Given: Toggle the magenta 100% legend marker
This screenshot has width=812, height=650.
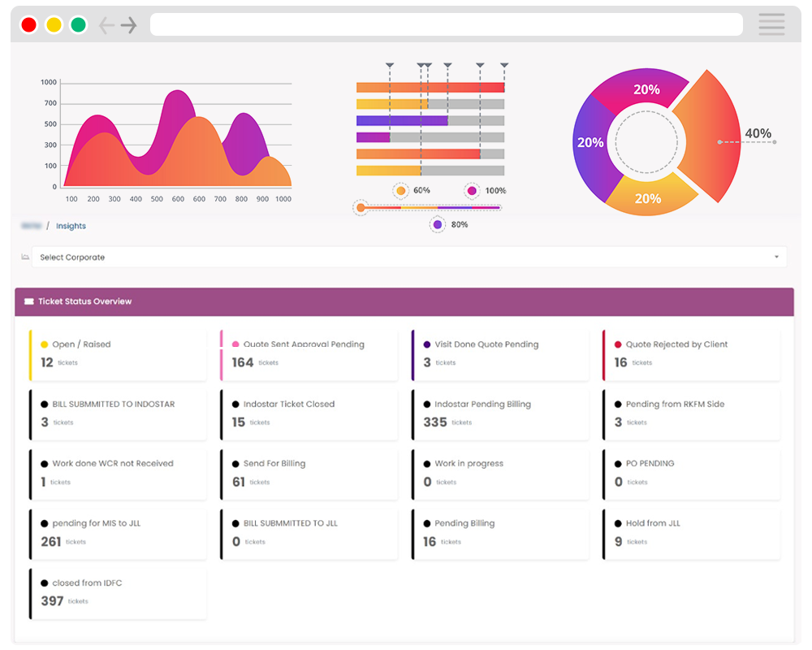Looking at the screenshot, I should pyautogui.click(x=472, y=190).
